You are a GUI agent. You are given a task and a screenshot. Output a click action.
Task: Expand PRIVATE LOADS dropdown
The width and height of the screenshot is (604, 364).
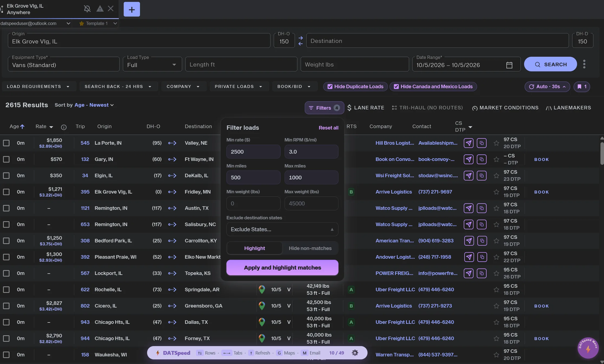click(239, 86)
